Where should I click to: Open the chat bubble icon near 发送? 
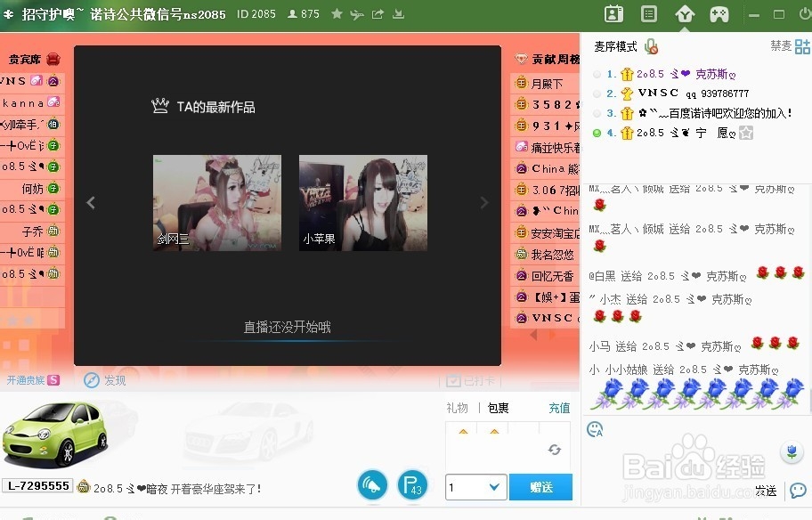tap(798, 491)
